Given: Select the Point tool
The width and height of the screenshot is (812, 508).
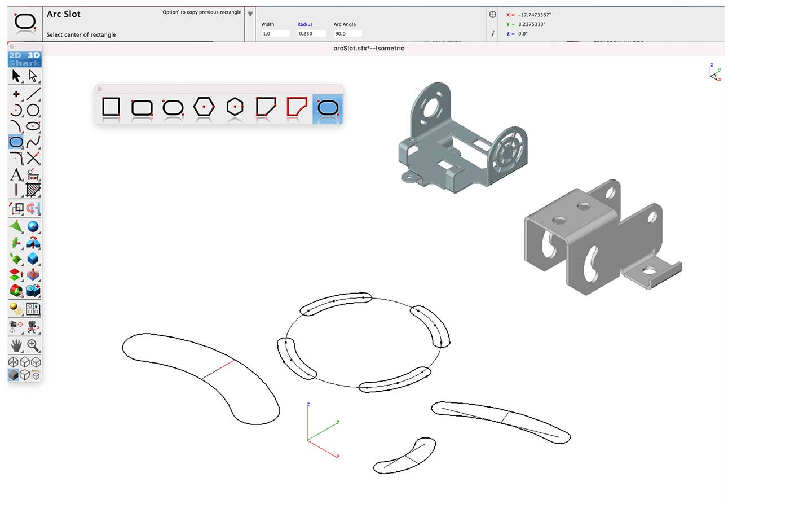Looking at the screenshot, I should [x=16, y=93].
